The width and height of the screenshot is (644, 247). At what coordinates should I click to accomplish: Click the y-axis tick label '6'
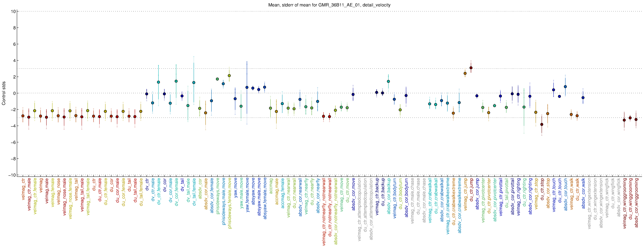(x=14, y=44)
